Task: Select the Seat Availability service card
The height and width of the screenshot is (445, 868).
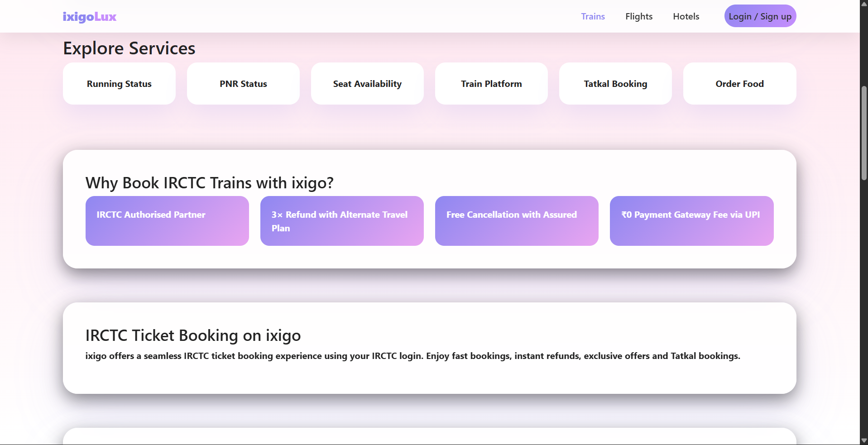Action: pyautogui.click(x=367, y=84)
